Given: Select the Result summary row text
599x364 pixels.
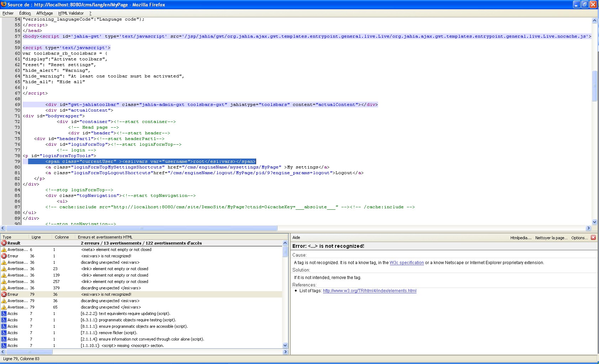Looking at the screenshot, I should [x=141, y=243].
